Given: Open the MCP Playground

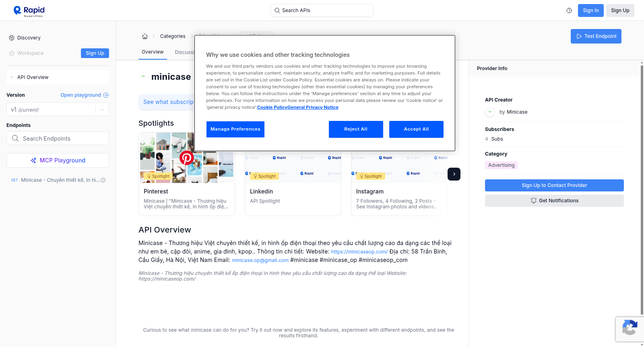Looking at the screenshot, I should tap(58, 160).
